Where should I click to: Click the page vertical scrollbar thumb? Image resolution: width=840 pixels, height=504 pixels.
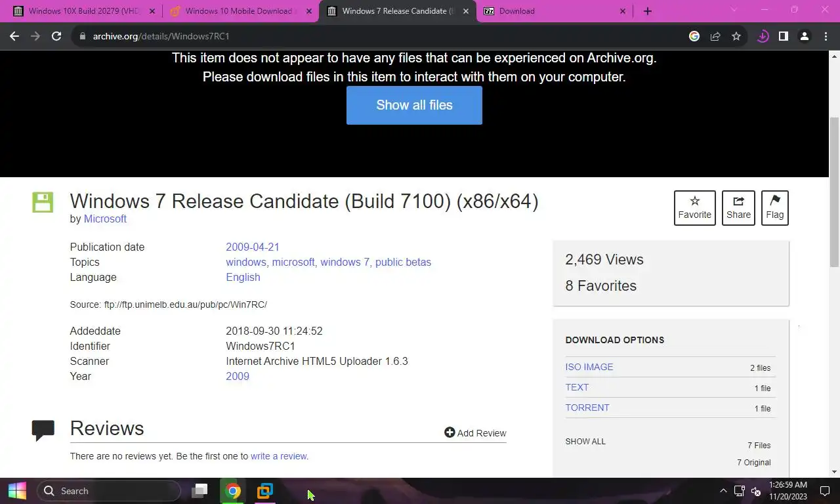(x=834, y=192)
